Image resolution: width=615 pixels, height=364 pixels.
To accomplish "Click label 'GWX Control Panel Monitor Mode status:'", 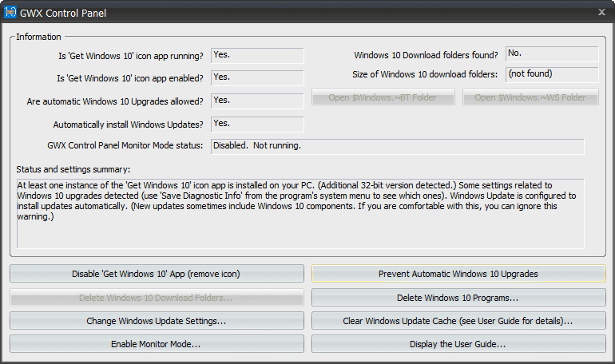I will click(125, 145).
